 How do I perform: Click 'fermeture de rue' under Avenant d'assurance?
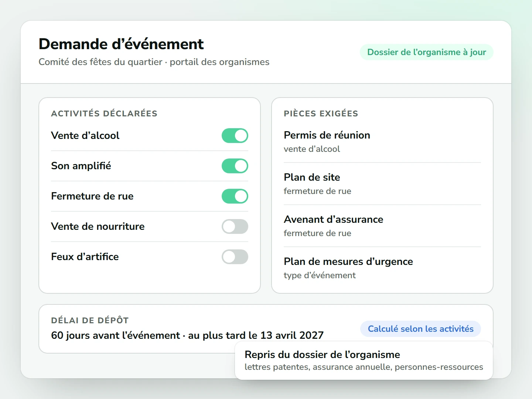(x=317, y=233)
